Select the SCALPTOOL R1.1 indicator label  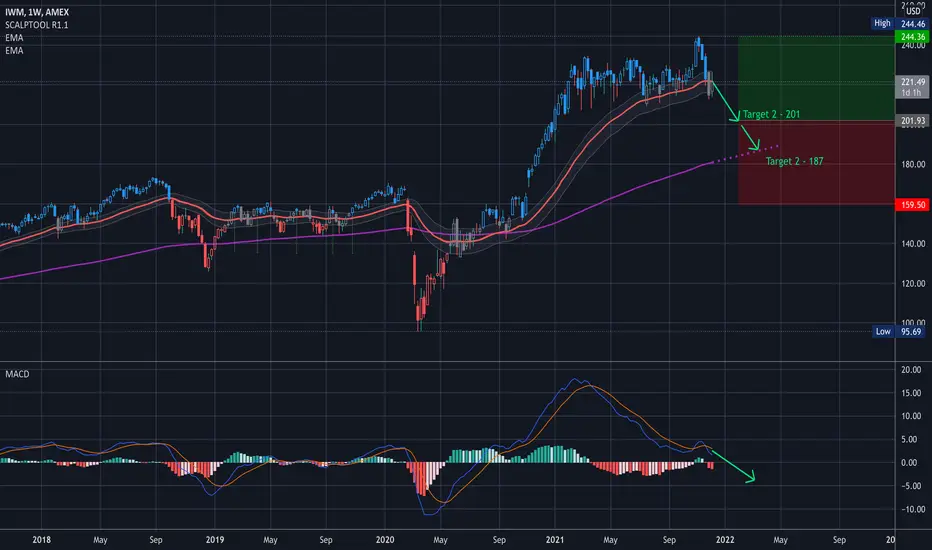(37, 25)
